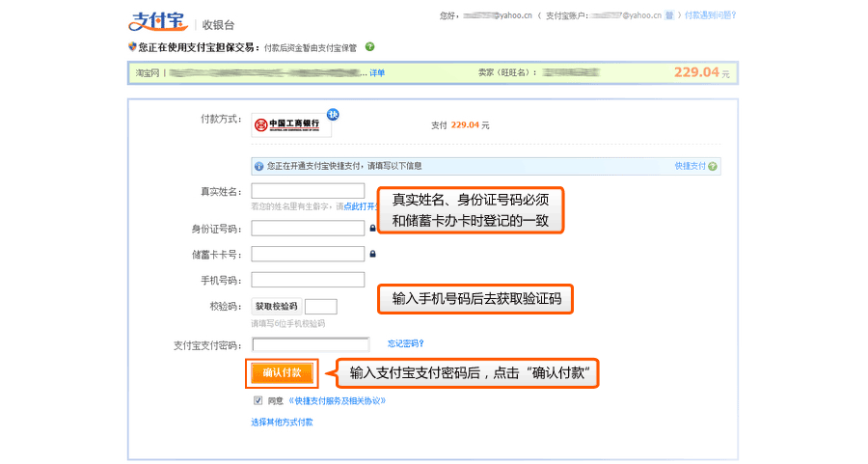Click the blue info icon in the notice bar
The image size is (868, 464).
[x=258, y=166]
